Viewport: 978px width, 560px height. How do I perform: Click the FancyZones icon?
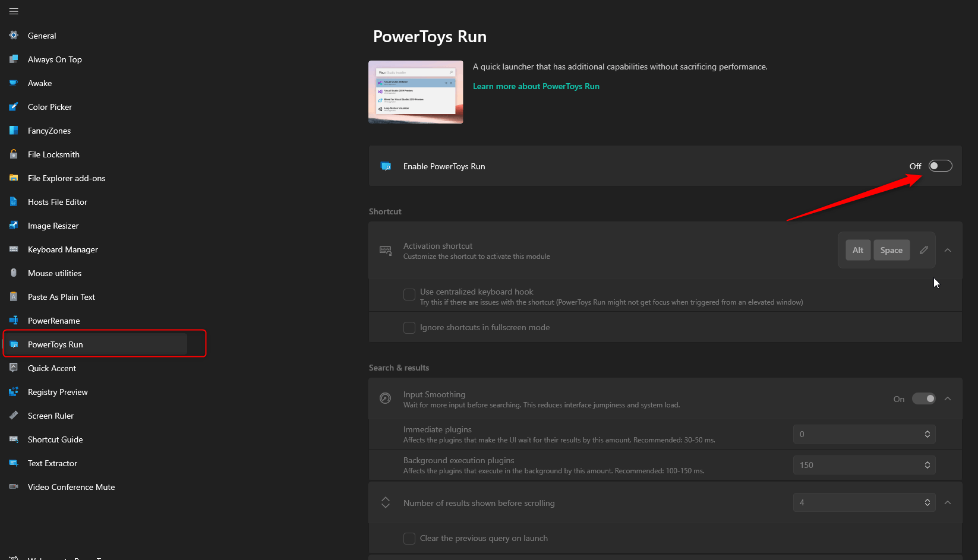[14, 130]
